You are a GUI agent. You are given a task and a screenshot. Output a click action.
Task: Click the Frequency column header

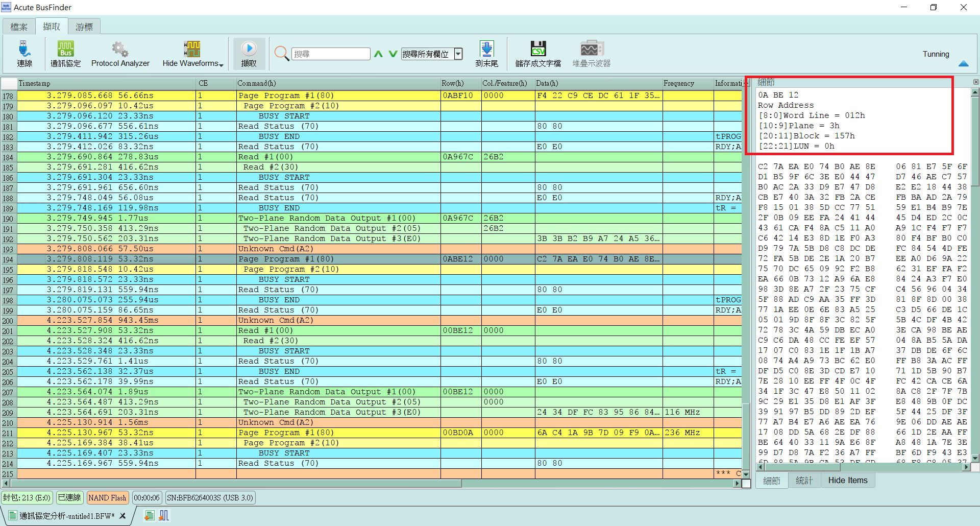(x=688, y=83)
